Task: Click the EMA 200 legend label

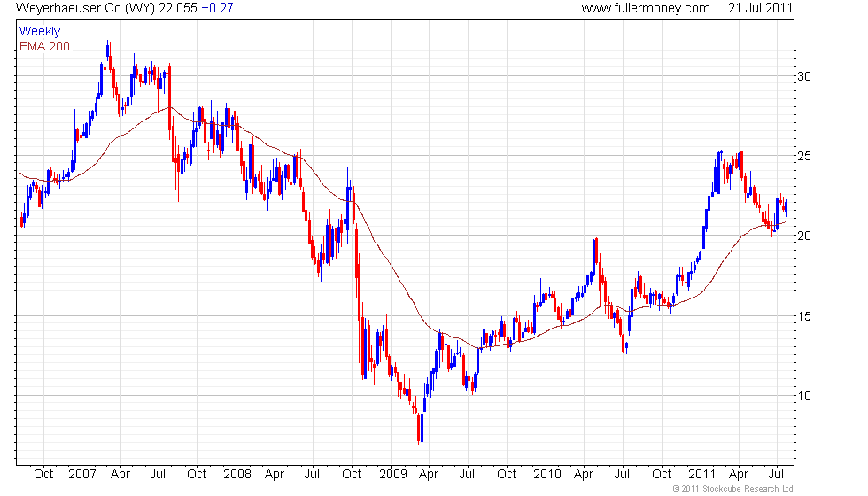Action: click(x=44, y=46)
